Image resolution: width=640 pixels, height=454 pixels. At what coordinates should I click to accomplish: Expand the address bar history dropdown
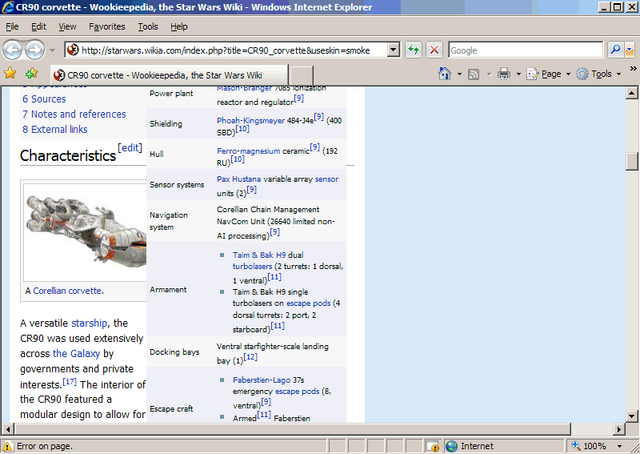393,50
